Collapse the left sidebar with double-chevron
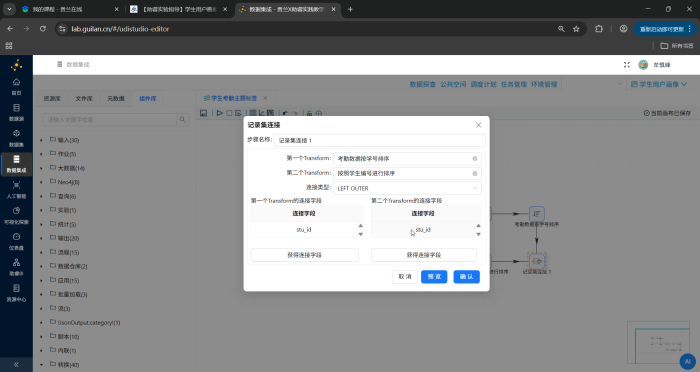The width and height of the screenshot is (700, 372). coord(16,364)
